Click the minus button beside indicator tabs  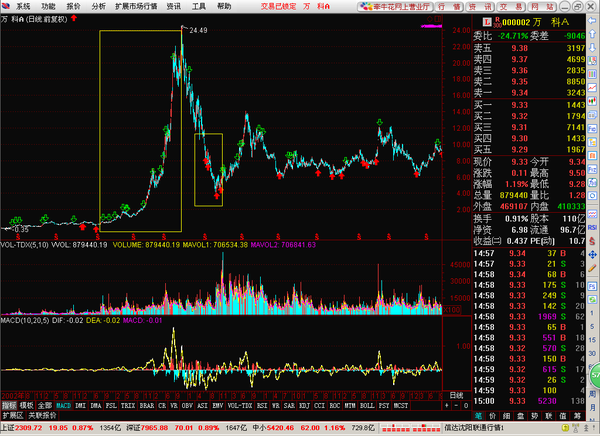point(456,405)
